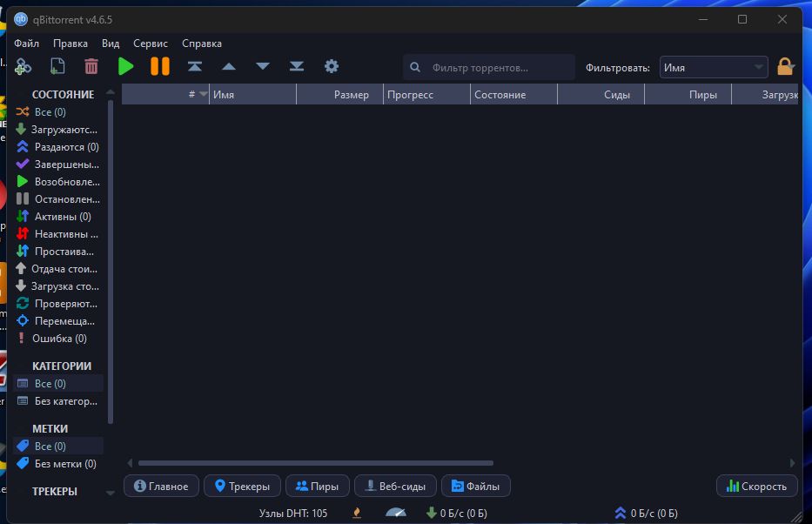Click the add torrent link icon
Viewport: 812px width, 524px height.
click(23, 66)
